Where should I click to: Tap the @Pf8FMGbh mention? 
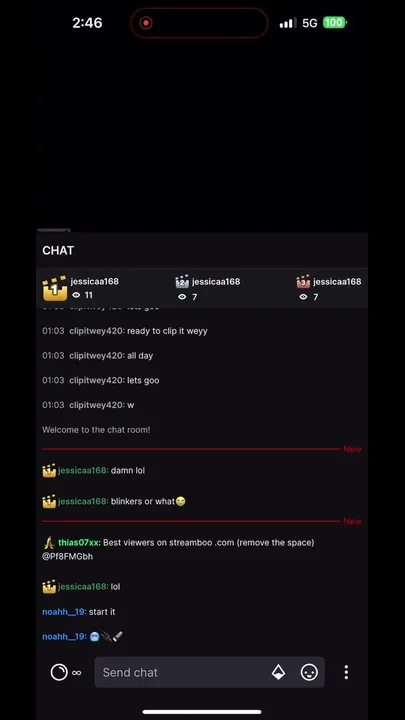pyautogui.click(x=68, y=557)
